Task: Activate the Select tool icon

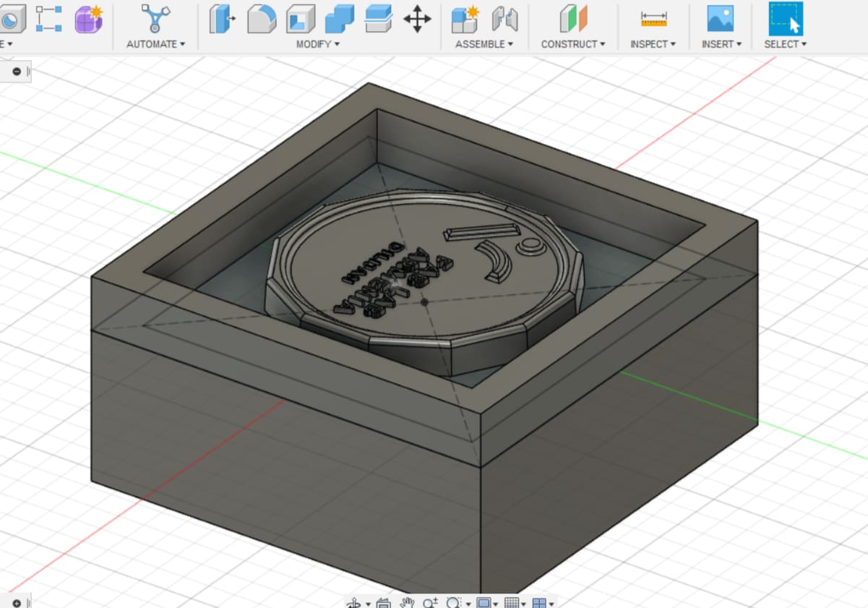Action: [786, 18]
